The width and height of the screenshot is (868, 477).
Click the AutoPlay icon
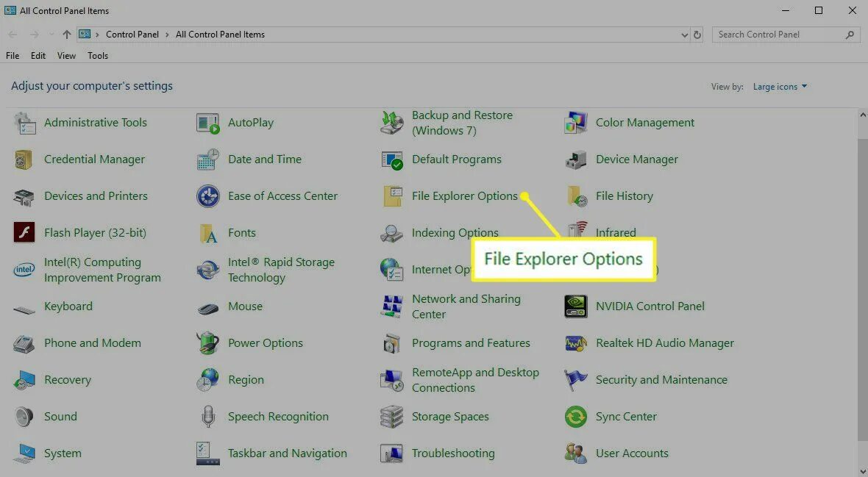[x=208, y=123]
